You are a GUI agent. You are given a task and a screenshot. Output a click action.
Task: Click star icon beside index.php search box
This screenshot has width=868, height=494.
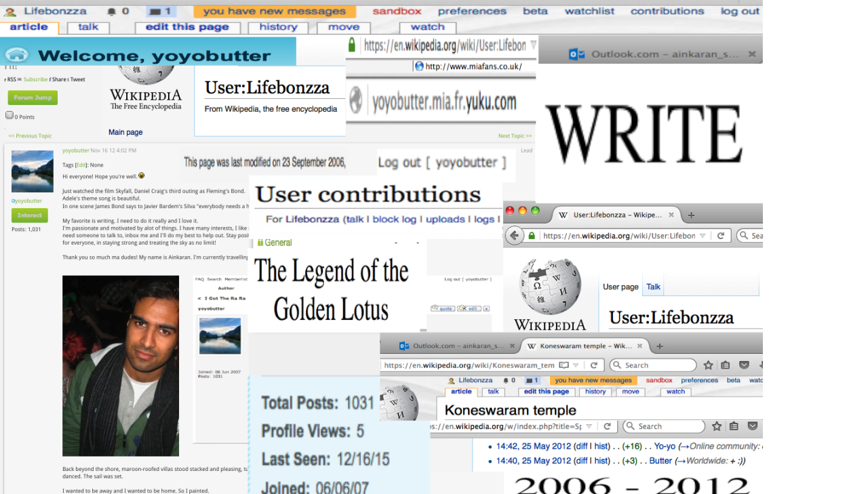pos(717,426)
